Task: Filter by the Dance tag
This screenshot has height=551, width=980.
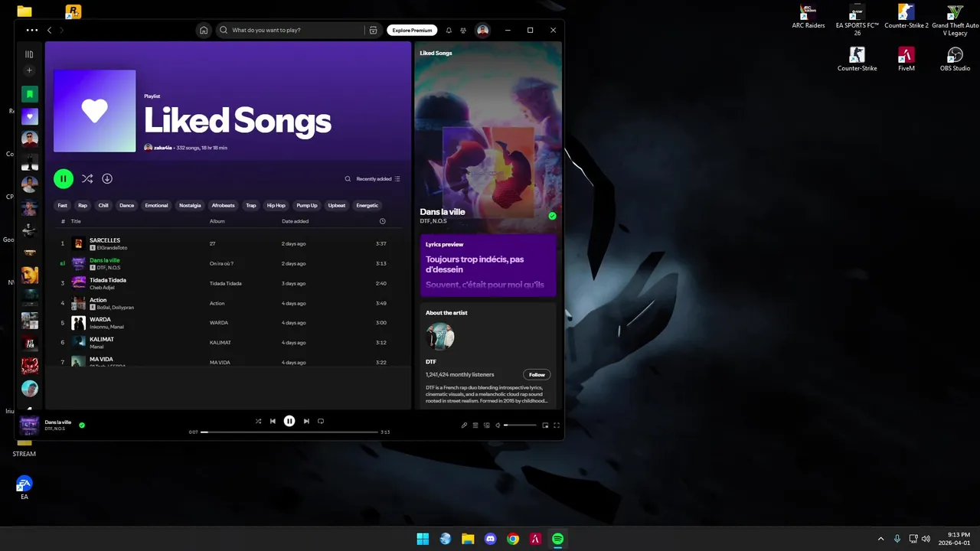Action: click(126, 205)
